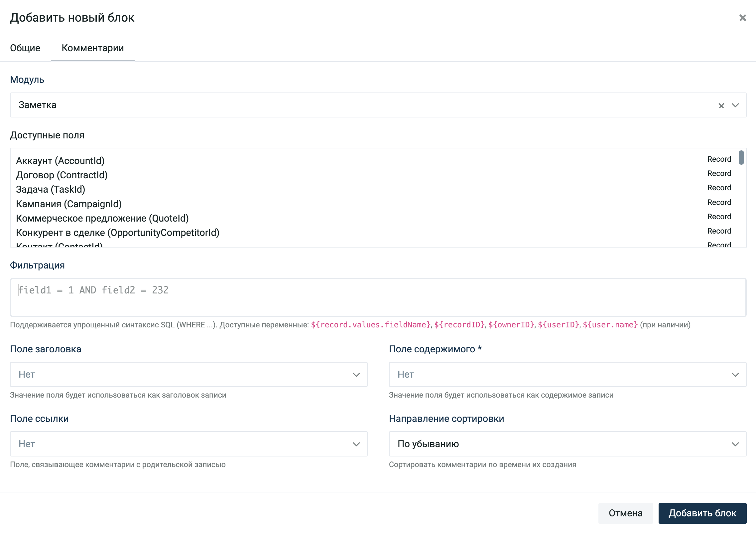Focus the Фильтрация filter input

pyautogui.click(x=378, y=297)
